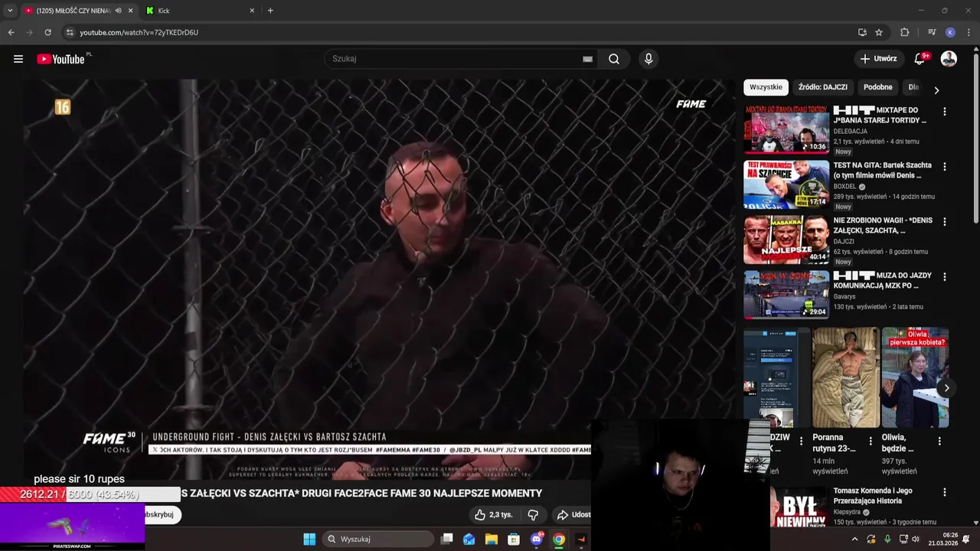The height and width of the screenshot is (551, 980).
Task: Open the on-screen keyboard icon in search box
Action: [x=587, y=59]
